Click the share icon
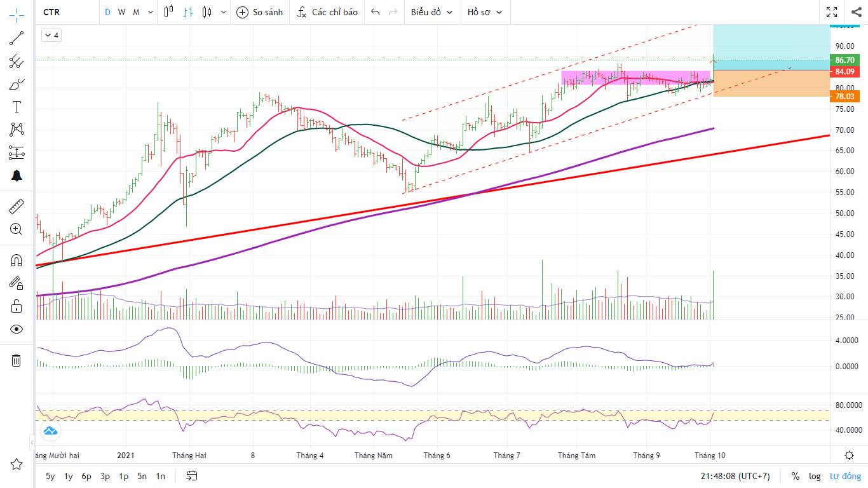This screenshot has width=868, height=488. point(856,12)
